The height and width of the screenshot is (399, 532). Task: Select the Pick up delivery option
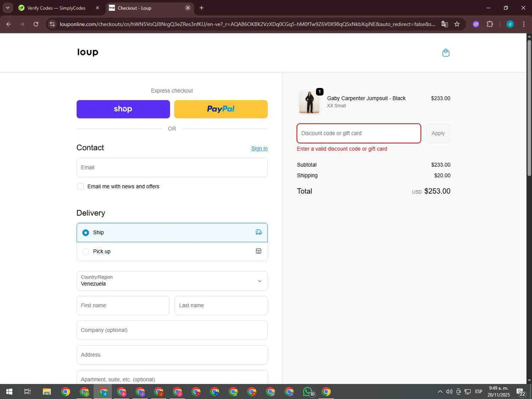pos(172,251)
